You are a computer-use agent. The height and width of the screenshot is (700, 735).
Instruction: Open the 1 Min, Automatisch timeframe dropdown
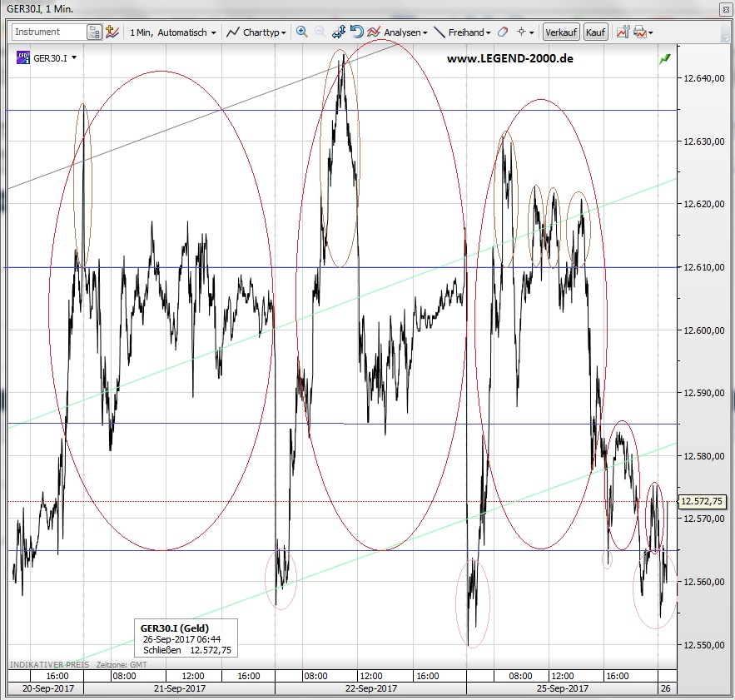172,32
